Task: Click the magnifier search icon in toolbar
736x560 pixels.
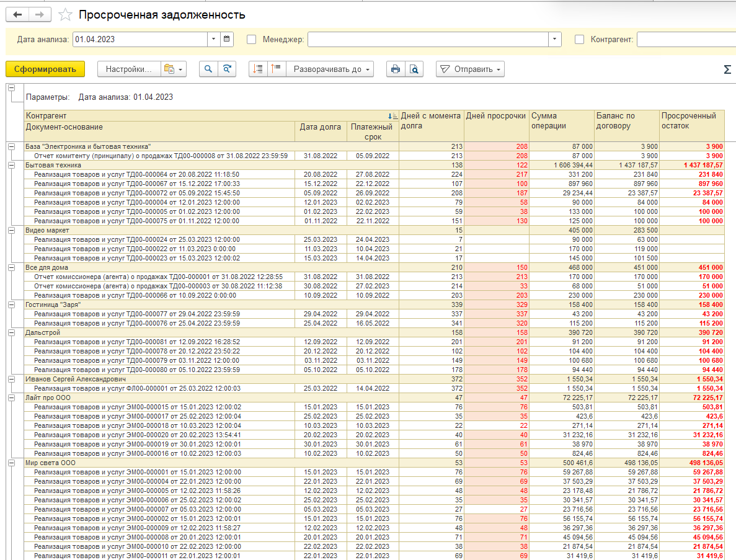Action: click(x=208, y=69)
